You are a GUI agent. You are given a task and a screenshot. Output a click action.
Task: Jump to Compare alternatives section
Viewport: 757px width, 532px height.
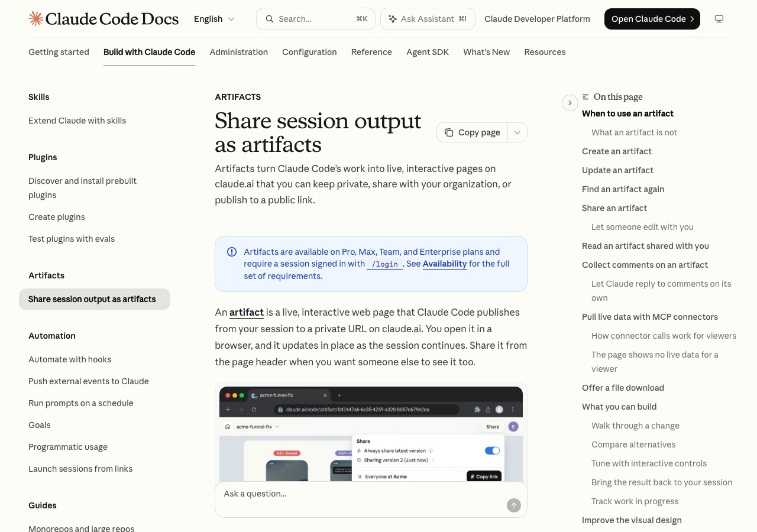pos(633,445)
